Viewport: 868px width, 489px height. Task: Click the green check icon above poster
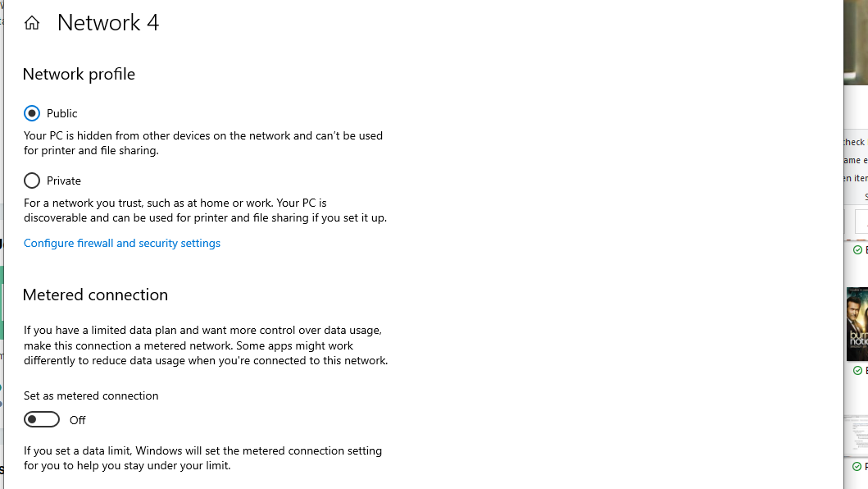tap(857, 250)
